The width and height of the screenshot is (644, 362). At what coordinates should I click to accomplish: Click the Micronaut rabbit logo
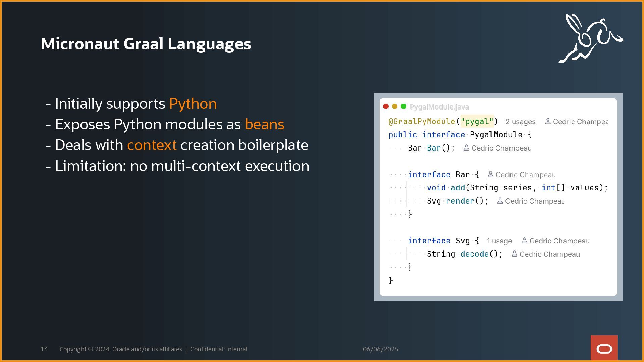point(590,39)
